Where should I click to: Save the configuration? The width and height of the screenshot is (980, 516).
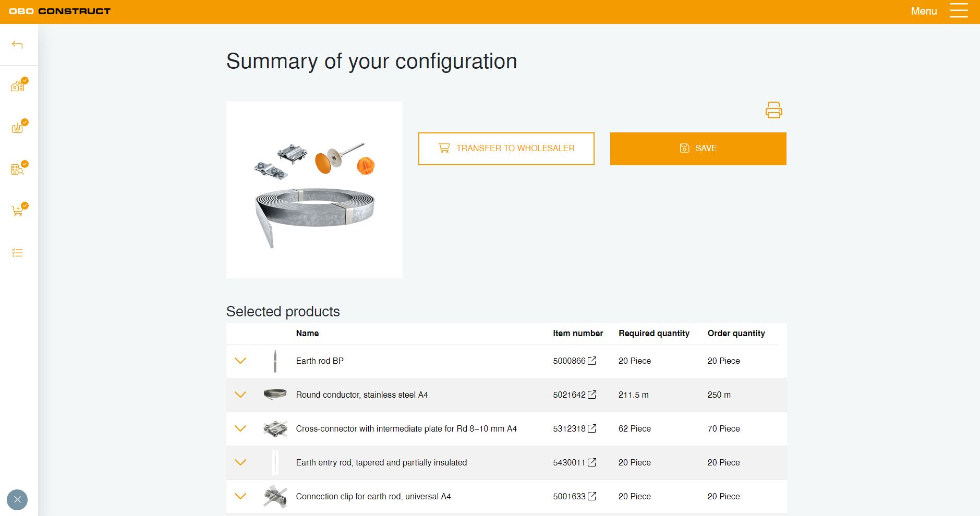pyautogui.click(x=698, y=149)
